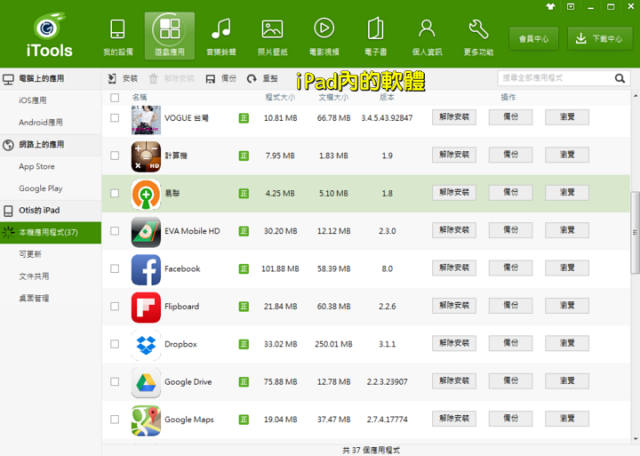
Task: Sort by version column header
Action: click(x=387, y=98)
